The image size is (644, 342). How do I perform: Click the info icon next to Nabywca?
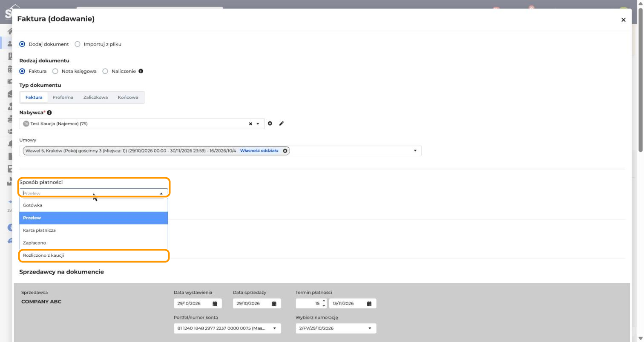49,112
